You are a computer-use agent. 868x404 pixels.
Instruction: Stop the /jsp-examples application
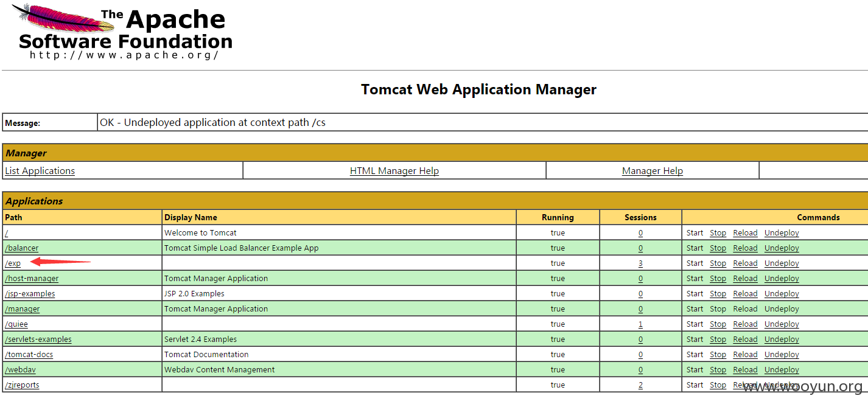click(718, 294)
